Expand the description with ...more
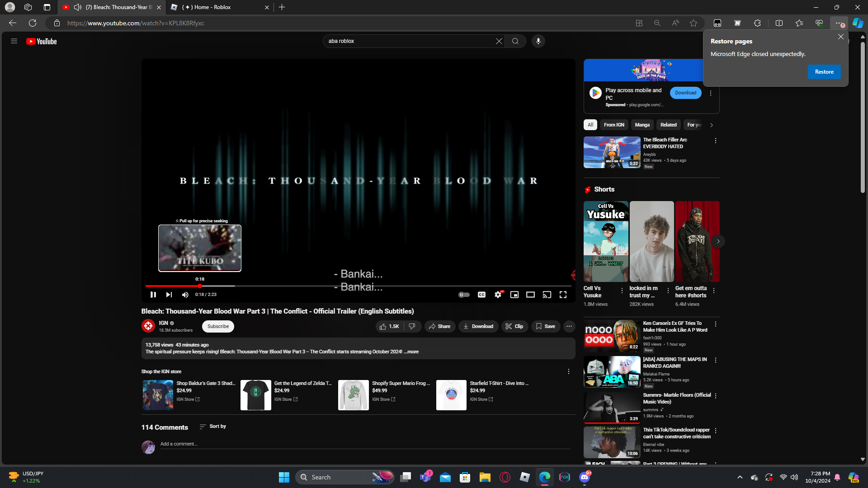Image resolution: width=868 pixels, height=488 pixels. coord(411,352)
